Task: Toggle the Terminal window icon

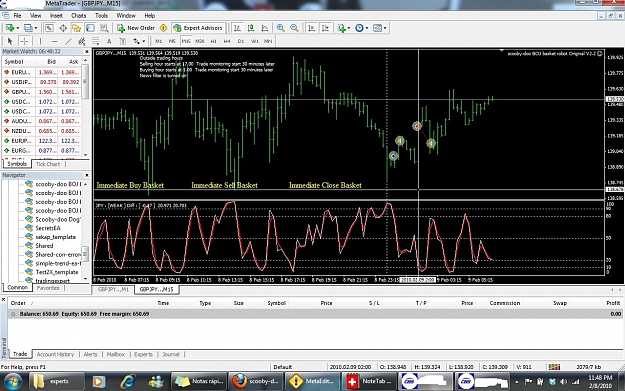Action: (90, 28)
